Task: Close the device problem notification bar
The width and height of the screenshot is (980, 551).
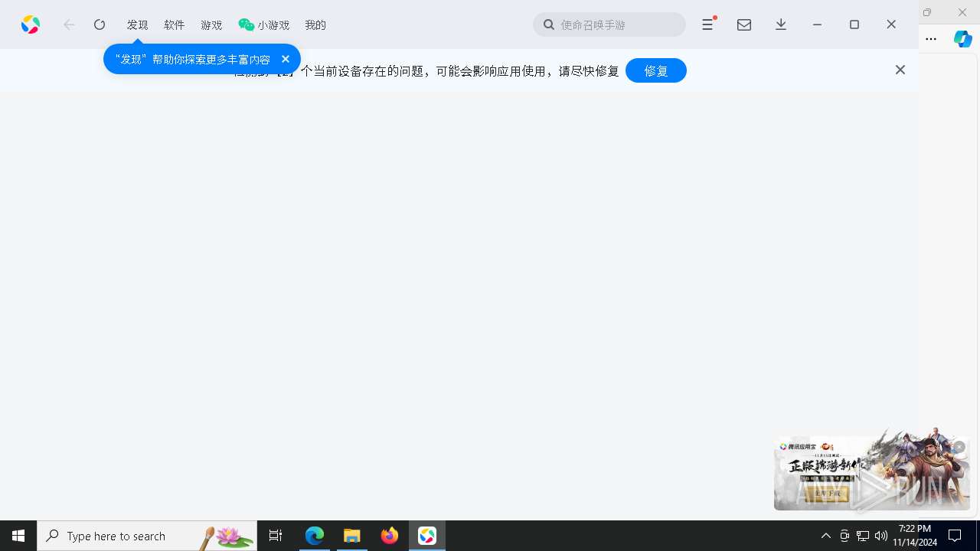Action: coord(900,70)
